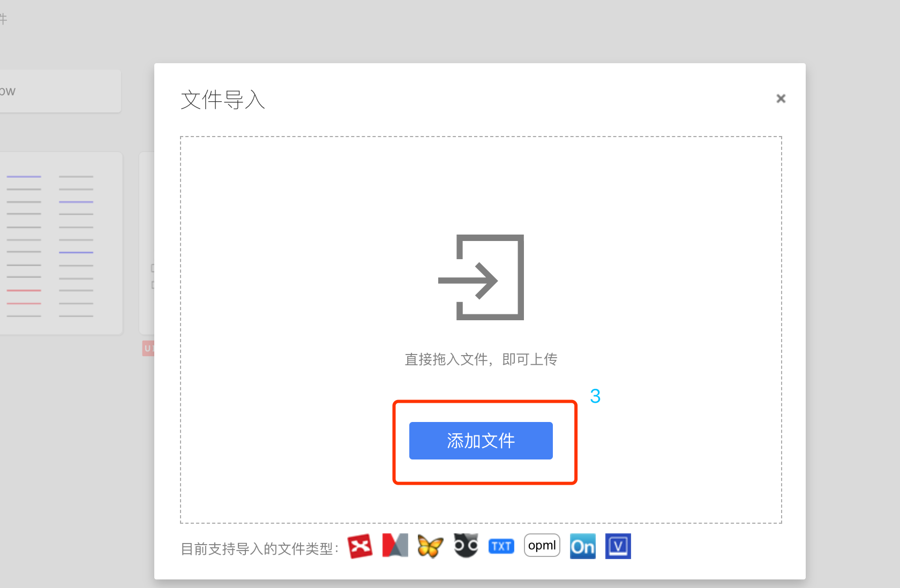Click the 文件导入 dialog title
This screenshot has width=900, height=588.
pos(222,100)
